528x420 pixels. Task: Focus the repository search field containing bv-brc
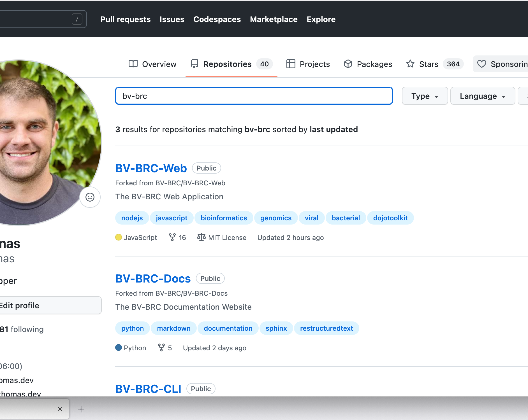tap(254, 96)
